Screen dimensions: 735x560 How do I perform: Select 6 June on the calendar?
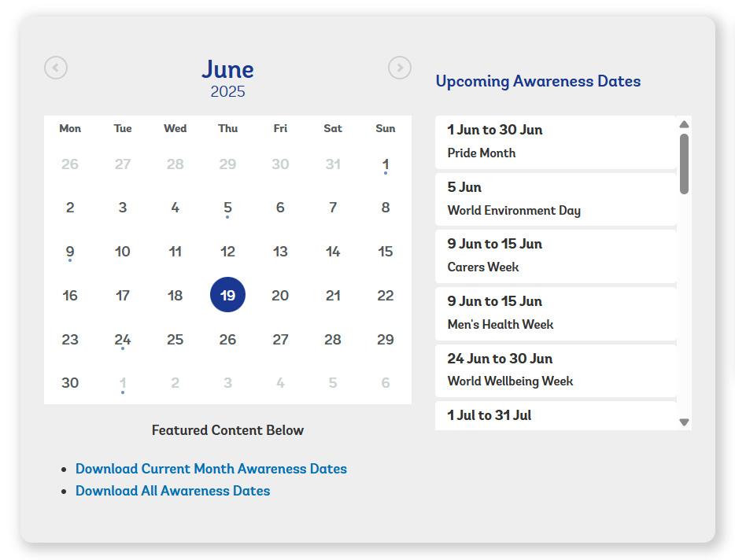(x=280, y=208)
